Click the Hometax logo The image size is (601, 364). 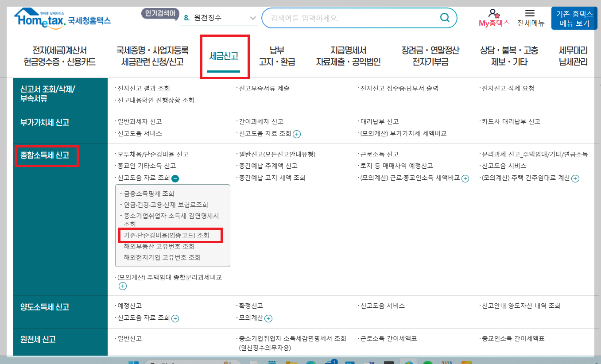[62, 19]
